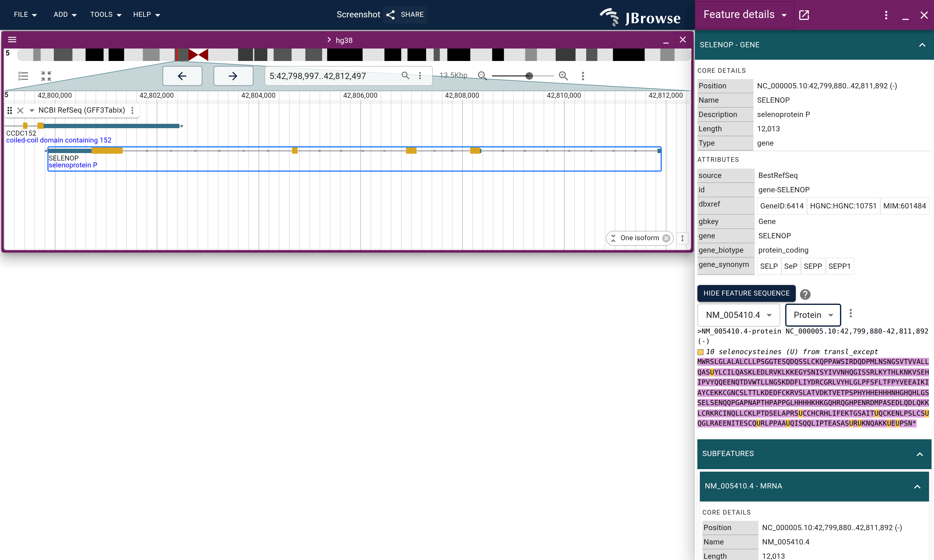Screen dimensions: 934x560
Task: Click the GeneID:6414 dbxref link
Action: [x=781, y=206]
